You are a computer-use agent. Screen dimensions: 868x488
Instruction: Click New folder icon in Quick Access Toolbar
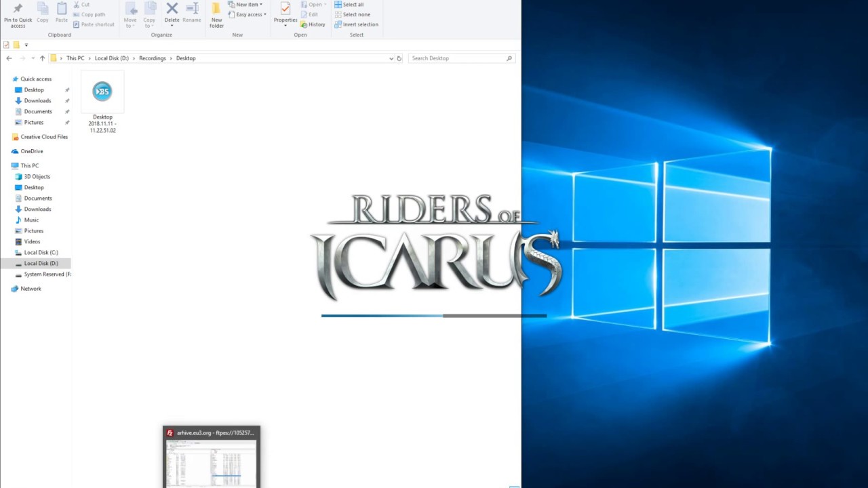click(16, 45)
